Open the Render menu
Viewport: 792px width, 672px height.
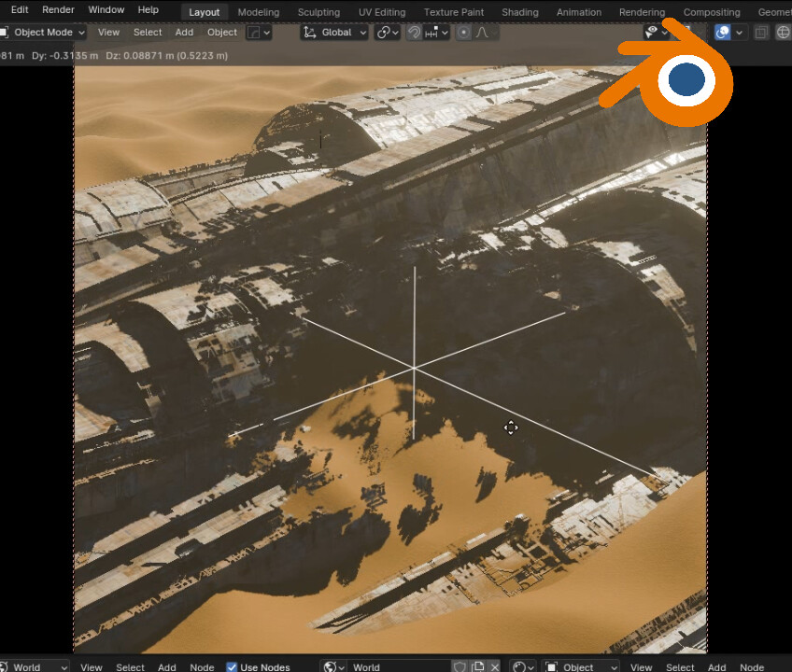click(58, 9)
